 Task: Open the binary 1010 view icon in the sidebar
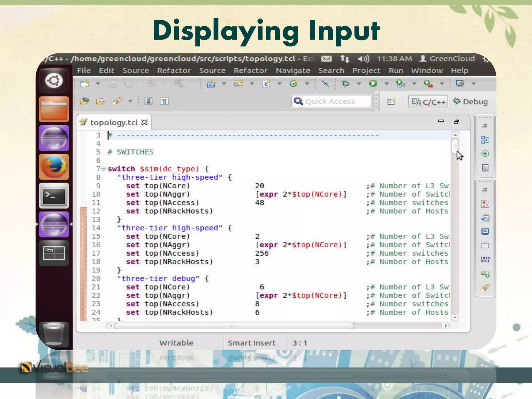(x=485, y=259)
